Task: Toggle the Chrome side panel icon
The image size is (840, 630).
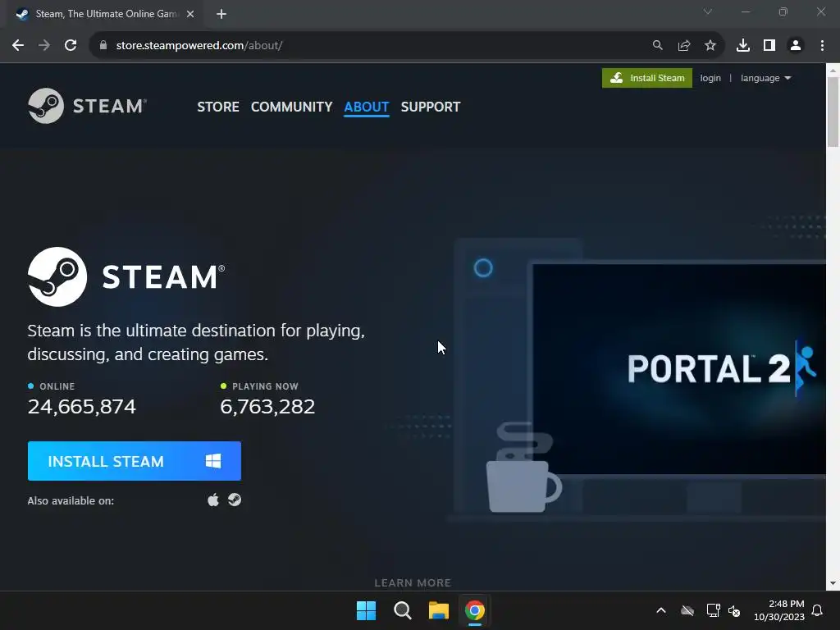Action: point(769,46)
